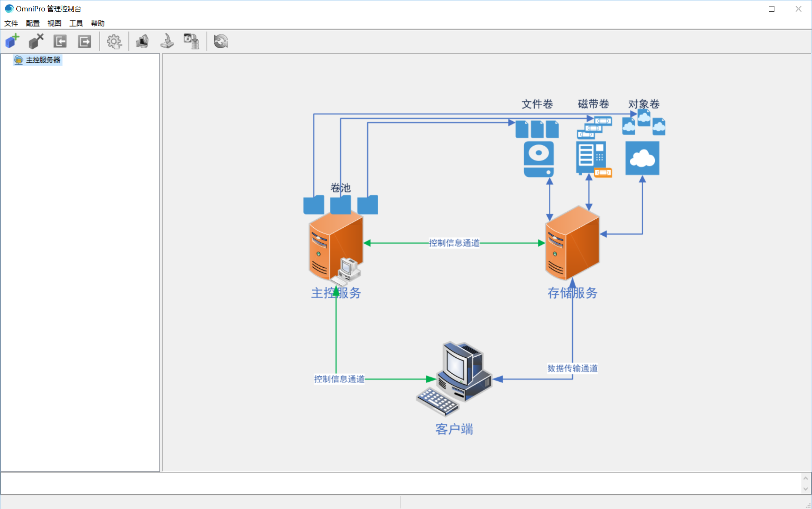Click the remove server icon with X
This screenshot has width=812, height=509.
tap(36, 41)
